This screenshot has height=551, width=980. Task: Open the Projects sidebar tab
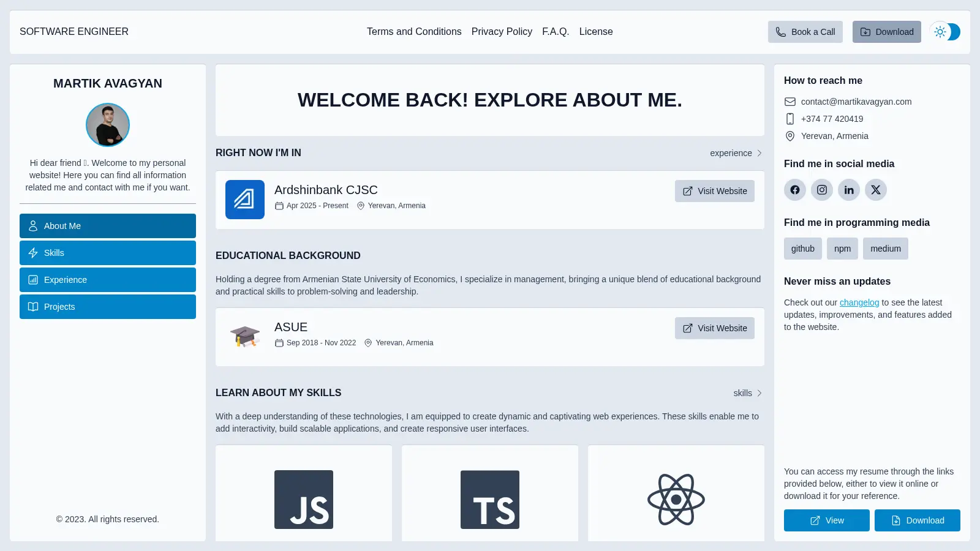108,307
